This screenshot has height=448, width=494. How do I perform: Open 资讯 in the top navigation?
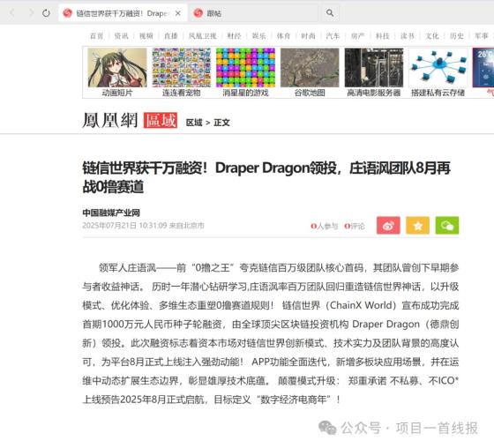tap(122, 36)
